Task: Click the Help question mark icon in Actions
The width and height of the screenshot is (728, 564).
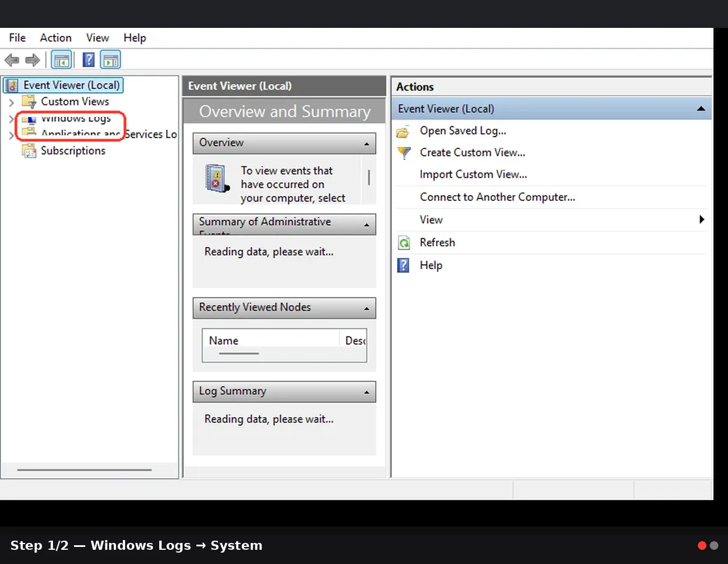Action: pos(403,265)
